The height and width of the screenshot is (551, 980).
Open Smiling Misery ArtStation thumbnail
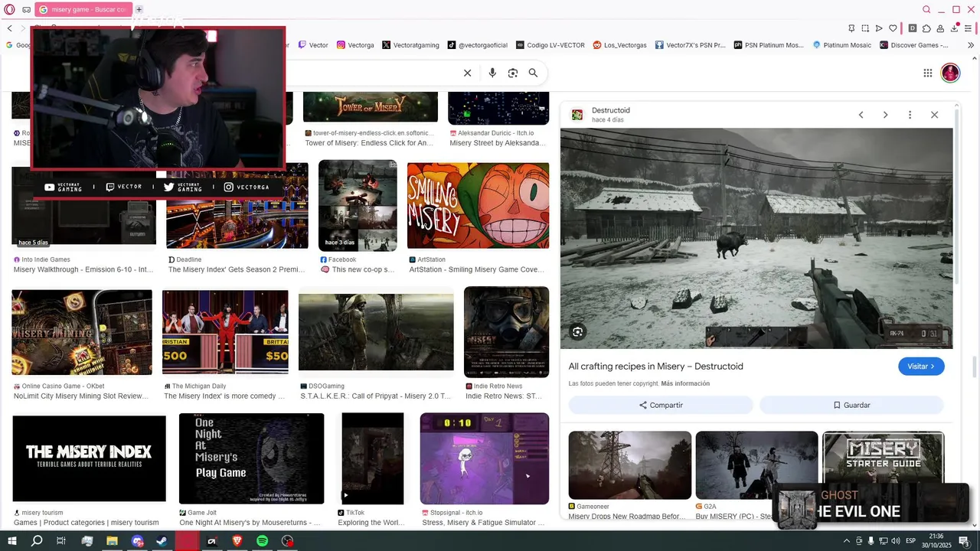(x=478, y=205)
